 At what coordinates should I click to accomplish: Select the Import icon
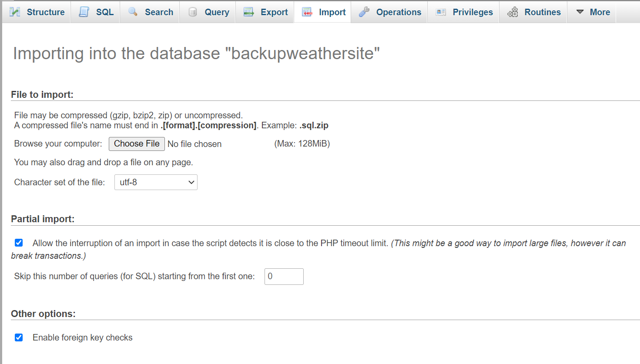pyautogui.click(x=306, y=12)
